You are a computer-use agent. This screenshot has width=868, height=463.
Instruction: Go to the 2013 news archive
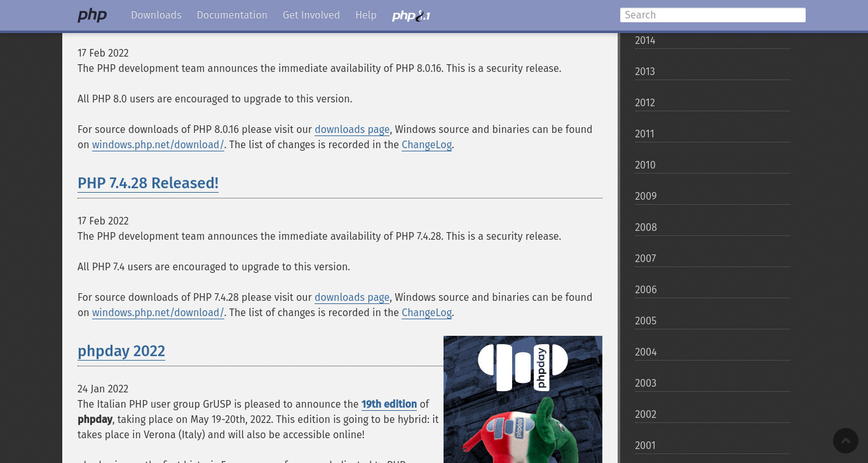(x=713, y=72)
